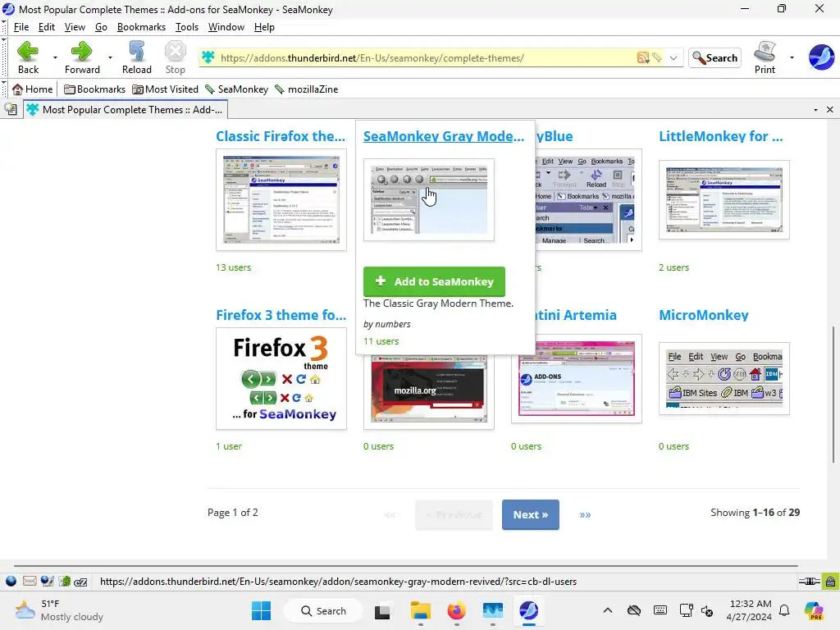
Task: Go to Next page of themes
Action: point(531,514)
